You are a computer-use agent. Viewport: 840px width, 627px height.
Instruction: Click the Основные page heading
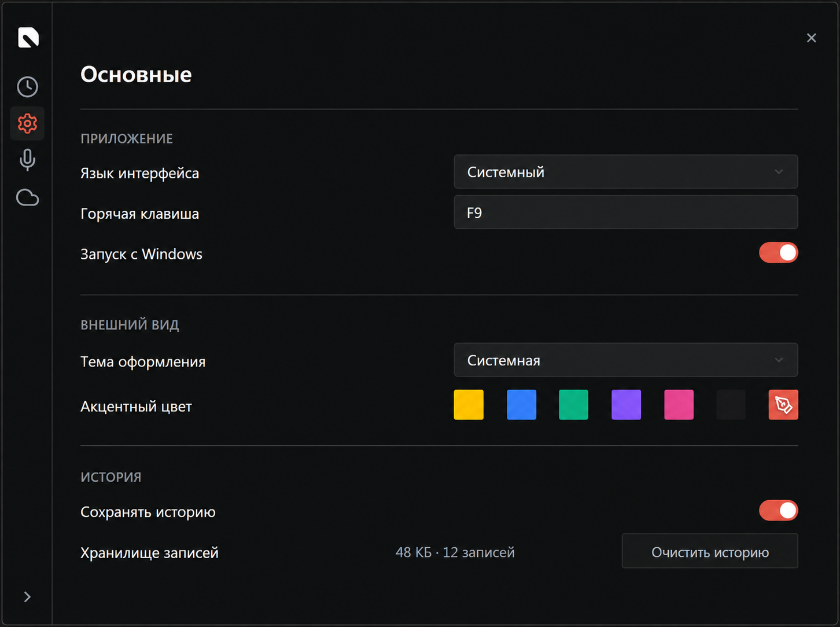pyautogui.click(x=136, y=74)
